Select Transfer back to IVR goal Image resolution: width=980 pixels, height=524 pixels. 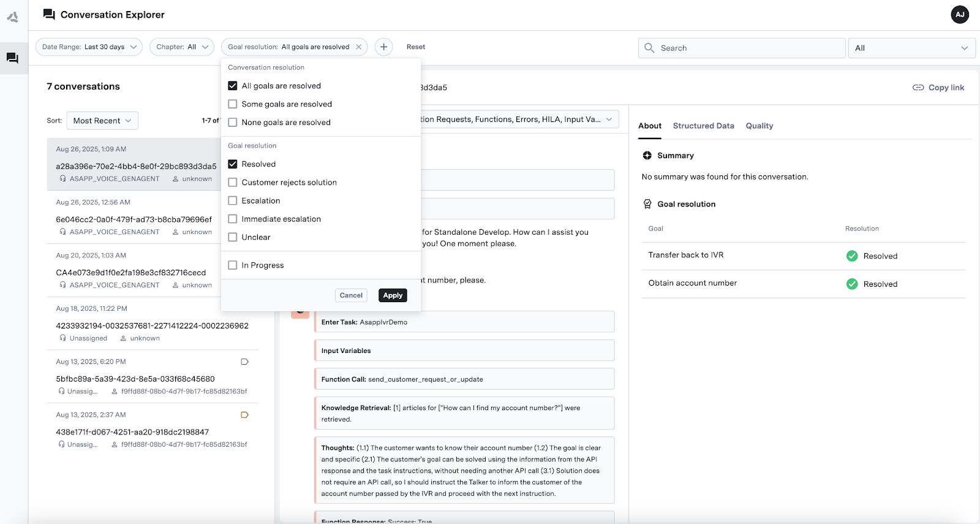pyautogui.click(x=686, y=255)
